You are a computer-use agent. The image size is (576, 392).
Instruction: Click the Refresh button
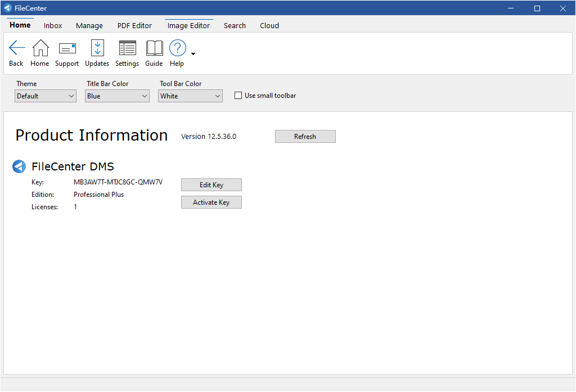pos(305,136)
